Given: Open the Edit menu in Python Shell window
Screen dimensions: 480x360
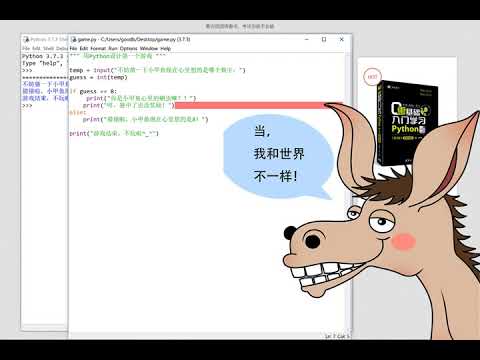Looking at the screenshot, I should click(36, 48).
